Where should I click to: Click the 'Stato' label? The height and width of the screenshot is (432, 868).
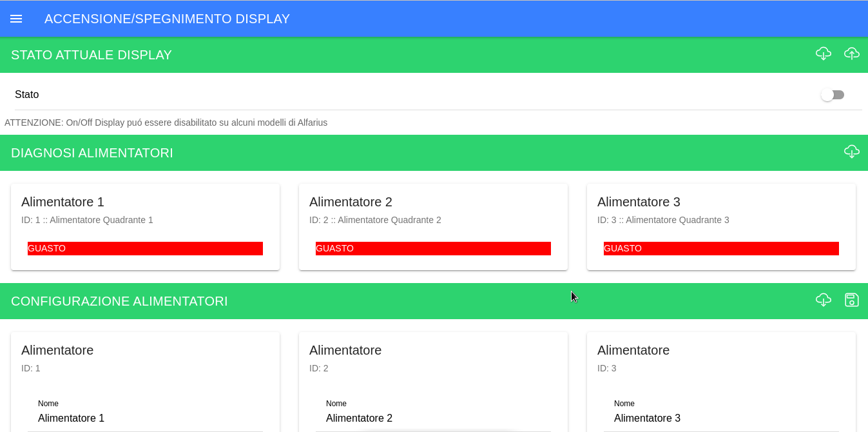[27, 94]
